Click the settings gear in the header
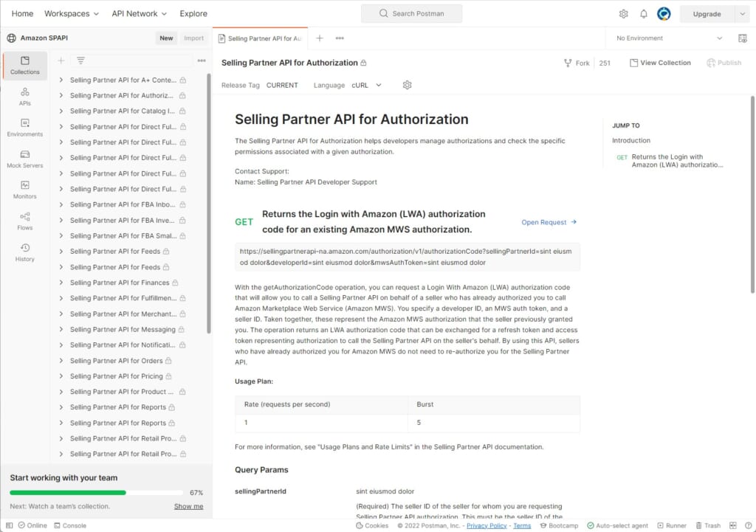This screenshot has width=756, height=532. 623,14
